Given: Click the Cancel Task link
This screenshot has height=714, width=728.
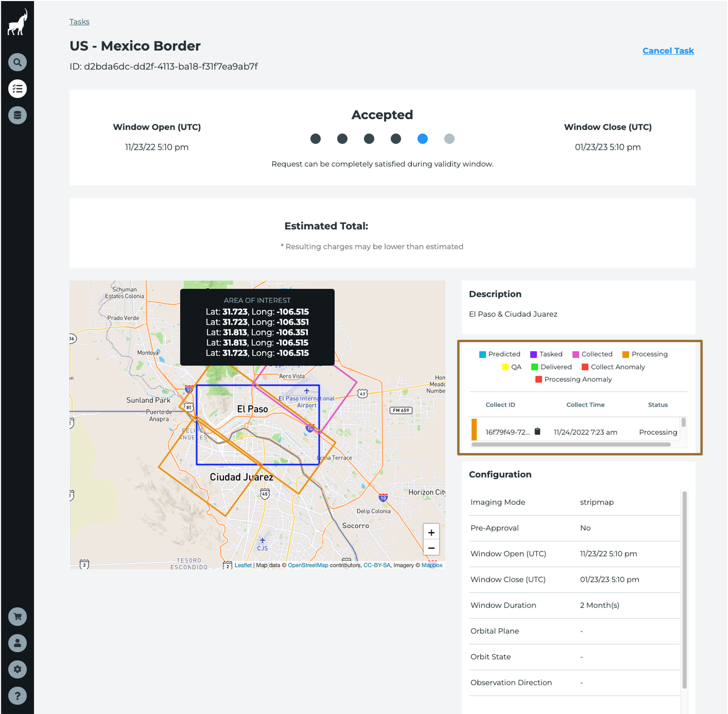Looking at the screenshot, I should pos(668,51).
